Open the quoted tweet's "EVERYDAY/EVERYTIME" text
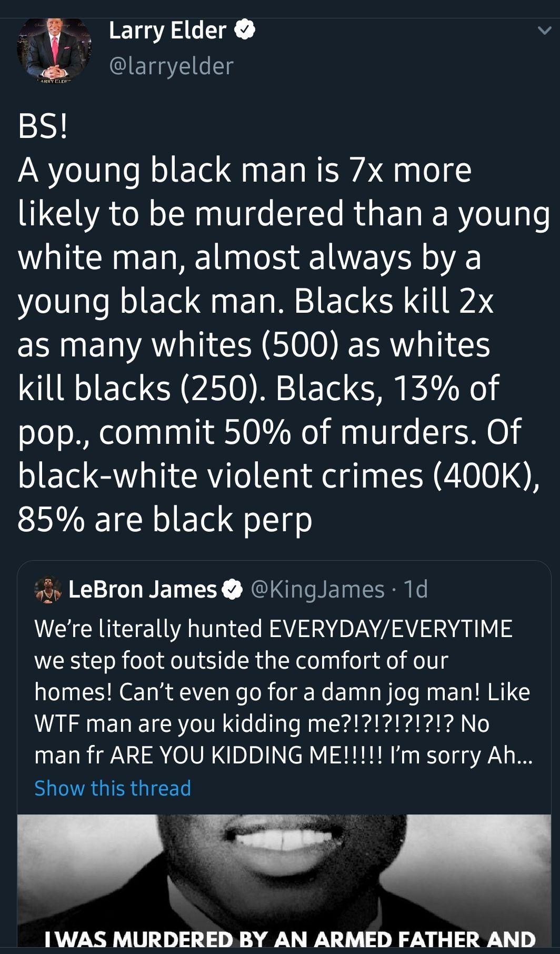This screenshot has width=560, height=954. (391, 629)
